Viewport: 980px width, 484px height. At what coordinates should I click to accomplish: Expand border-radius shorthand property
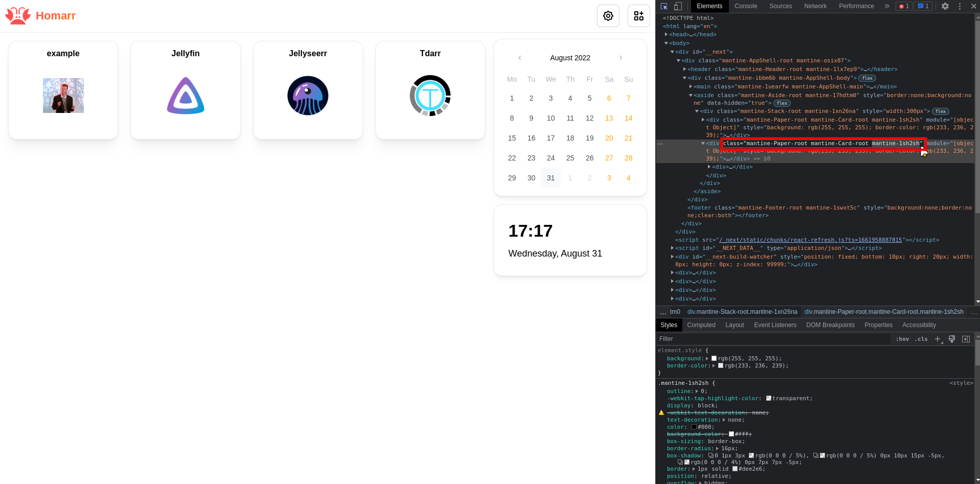pyautogui.click(x=717, y=449)
